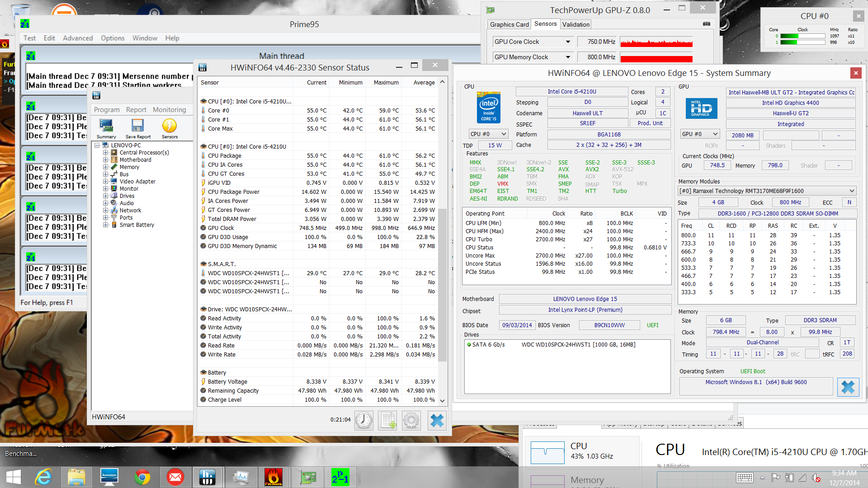Open the HWiNFO64 Monitoring menu
The image size is (868, 488).
[x=169, y=109]
